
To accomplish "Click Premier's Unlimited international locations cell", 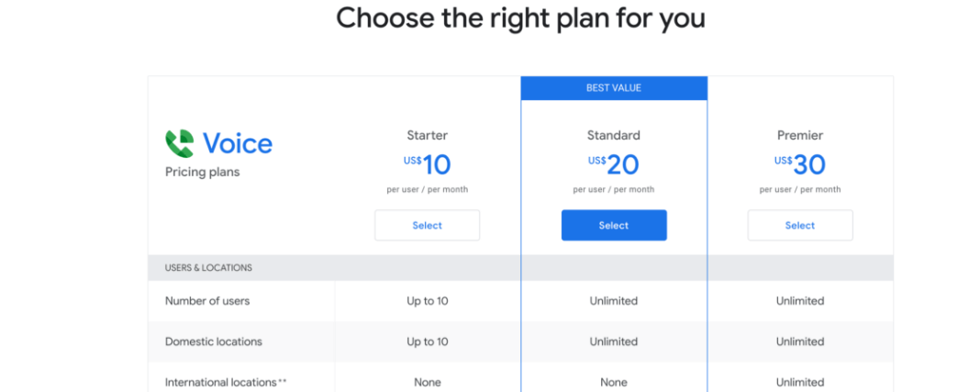I will [x=800, y=382].
